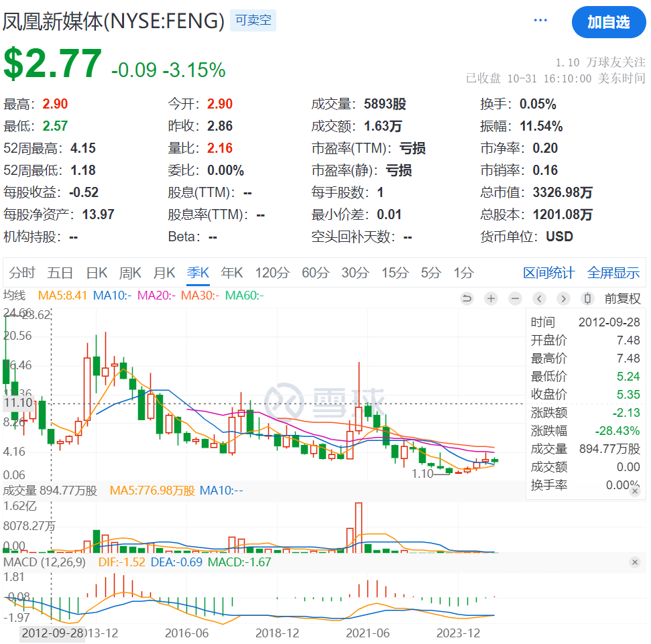Click the 成交量 value 5893股

[385, 104]
